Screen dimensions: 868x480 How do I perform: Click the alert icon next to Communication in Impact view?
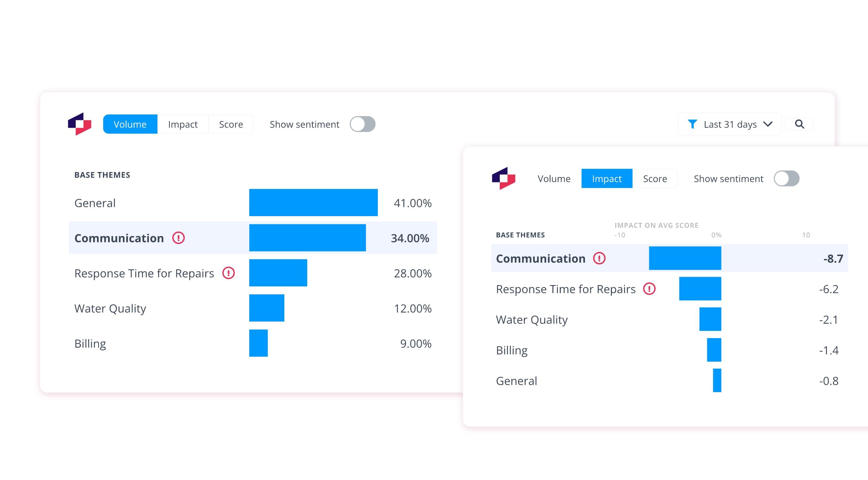pyautogui.click(x=599, y=259)
